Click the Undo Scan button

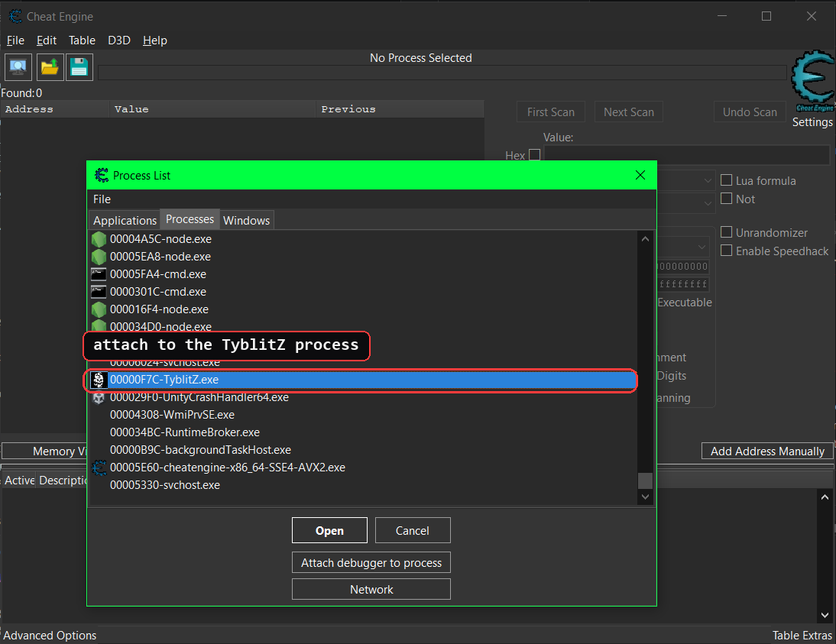[x=750, y=112]
